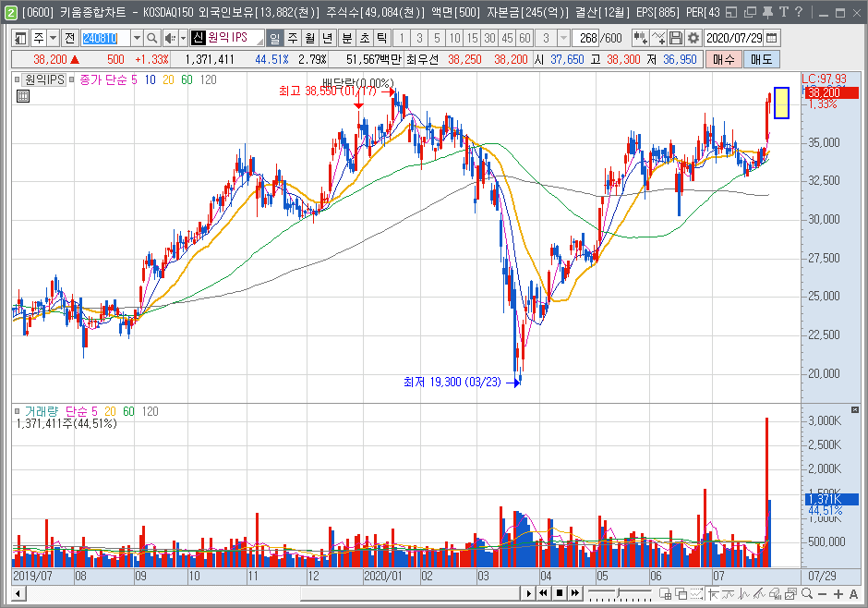Click the 원익IPS chart legend label
This screenshot has width=868, height=608.
point(44,79)
